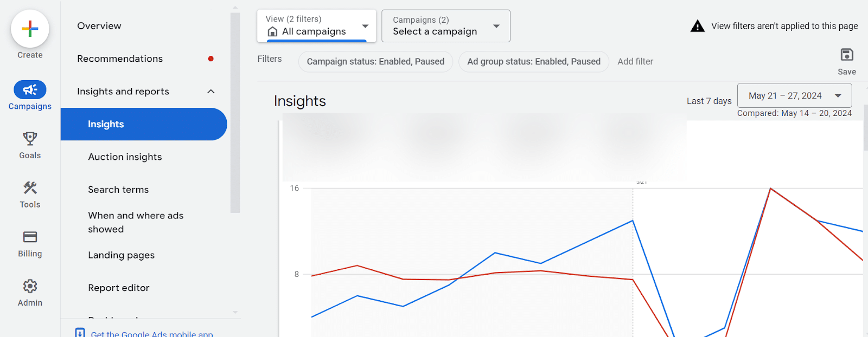Open Search terms in the sidebar
This screenshot has height=337, width=868.
coord(118,190)
